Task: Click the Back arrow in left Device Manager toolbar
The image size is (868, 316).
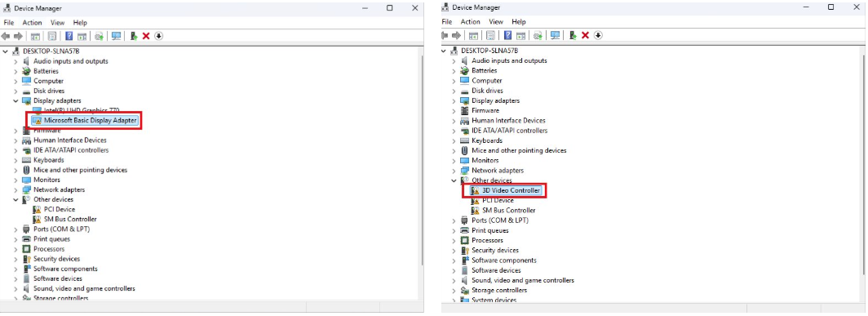Action: click(6, 36)
